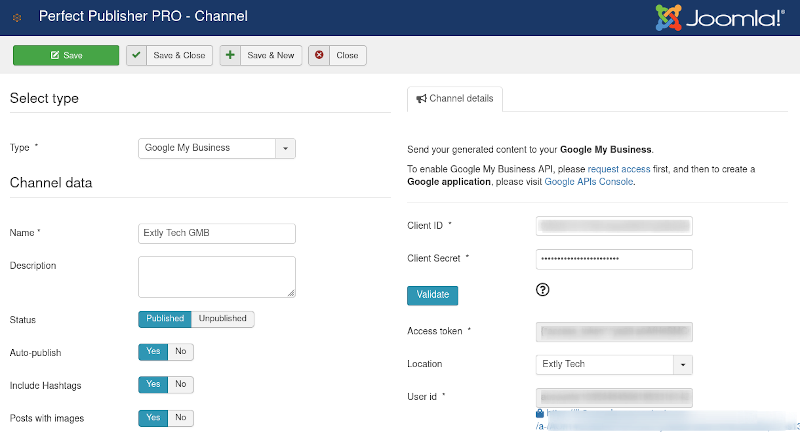Click the green checkmark on Save & Close
The image size is (800, 438).
[136, 55]
